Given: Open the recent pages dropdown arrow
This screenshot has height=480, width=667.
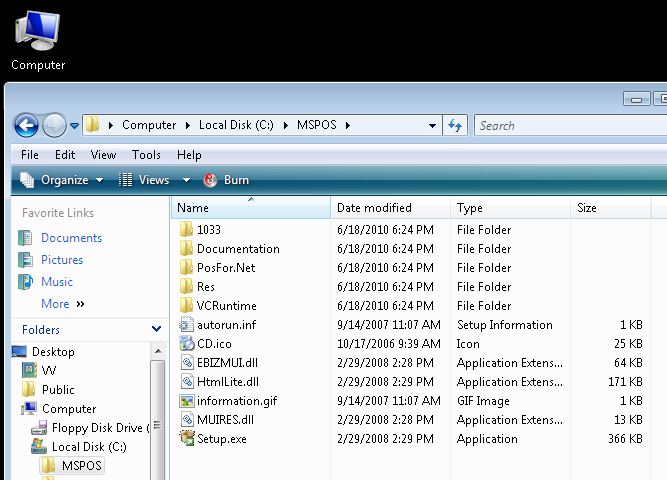Looking at the screenshot, I should pyautogui.click(x=74, y=126).
